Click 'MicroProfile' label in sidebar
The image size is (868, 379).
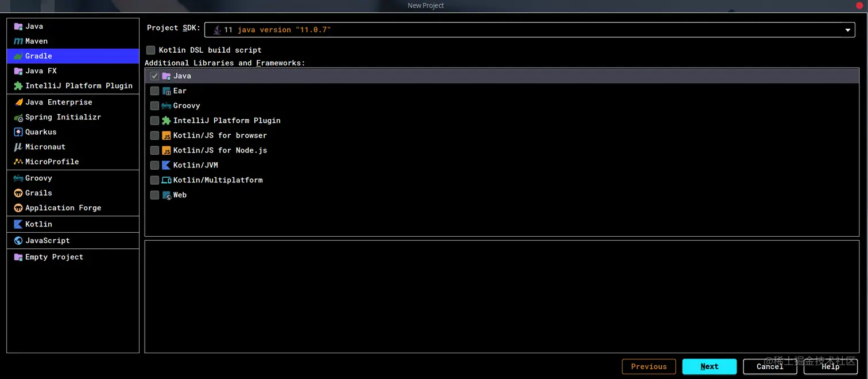click(52, 162)
